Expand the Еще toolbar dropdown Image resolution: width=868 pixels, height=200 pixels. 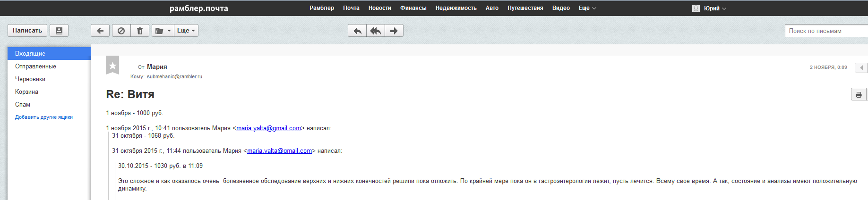point(186,31)
